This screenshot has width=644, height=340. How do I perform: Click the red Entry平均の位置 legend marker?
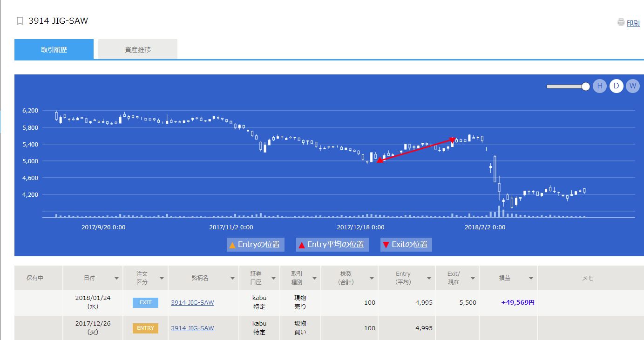click(301, 245)
